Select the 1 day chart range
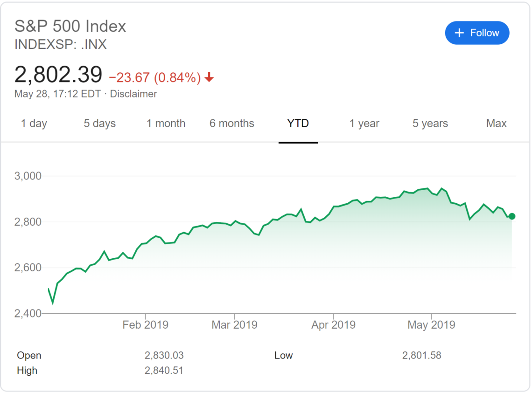Image resolution: width=532 pixels, height=393 pixels. coord(33,124)
